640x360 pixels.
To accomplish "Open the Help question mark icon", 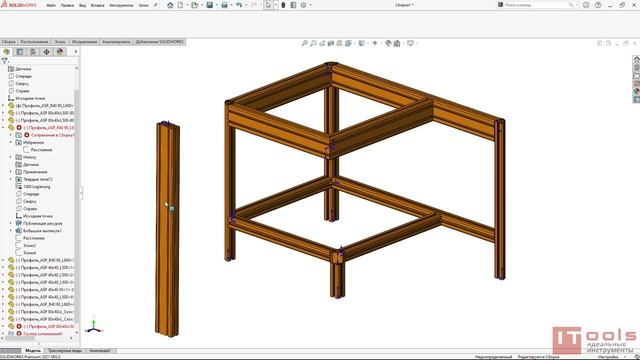I will click(x=598, y=5).
